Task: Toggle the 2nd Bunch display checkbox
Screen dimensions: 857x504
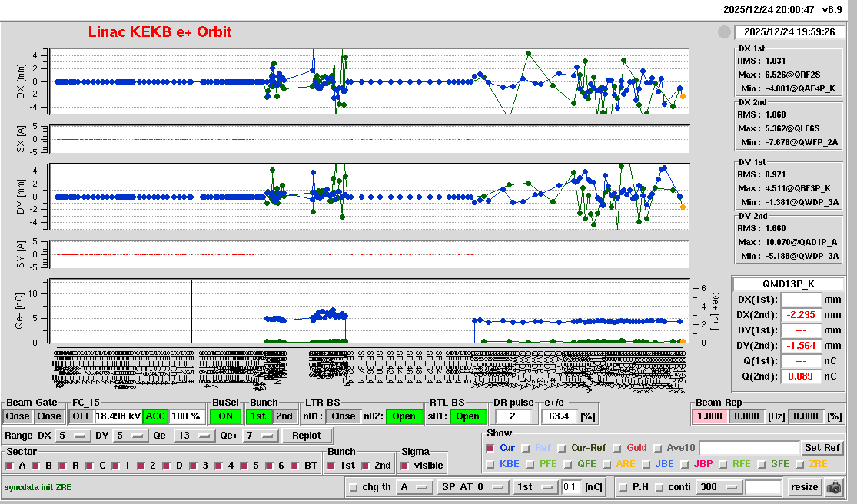Action: (x=365, y=466)
